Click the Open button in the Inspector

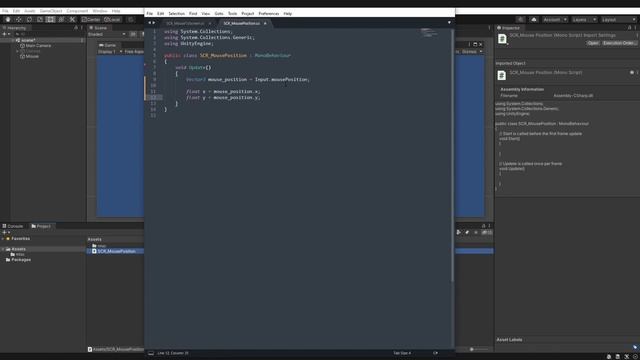click(x=593, y=43)
